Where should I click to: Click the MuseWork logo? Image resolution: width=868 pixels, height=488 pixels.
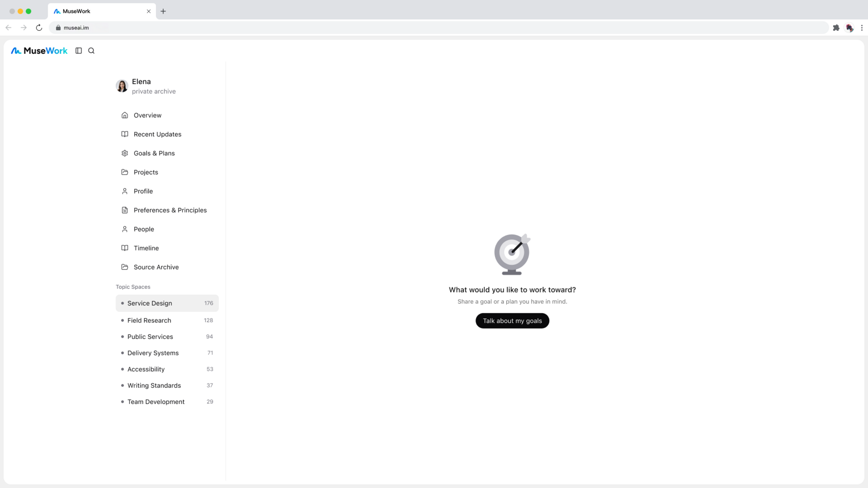pos(39,51)
